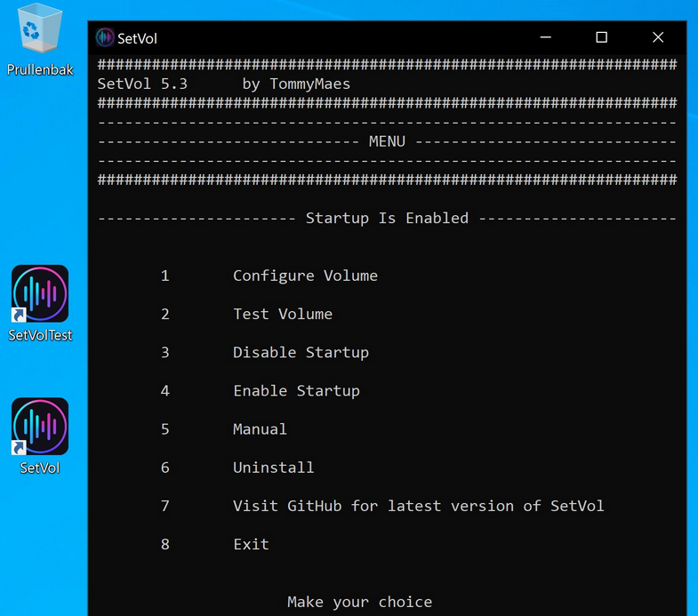Image resolution: width=698 pixels, height=616 pixels.
Task: Click the 'Test Volume' menu line
Action: click(x=283, y=315)
